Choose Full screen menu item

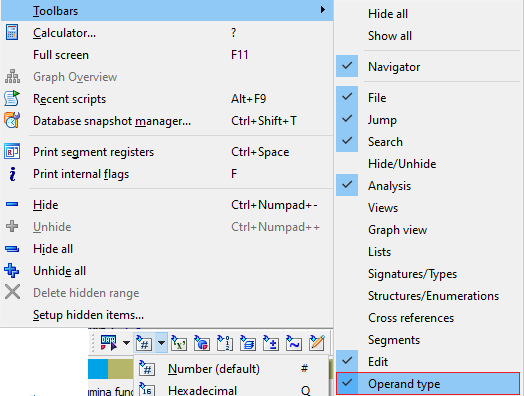(x=167, y=55)
